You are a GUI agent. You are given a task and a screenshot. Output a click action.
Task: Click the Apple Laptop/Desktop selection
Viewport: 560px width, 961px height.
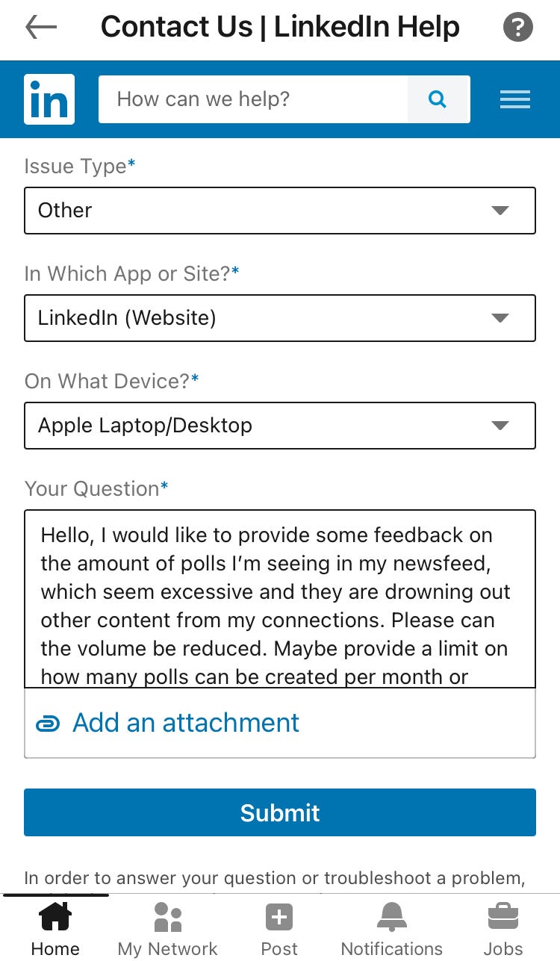146,426
